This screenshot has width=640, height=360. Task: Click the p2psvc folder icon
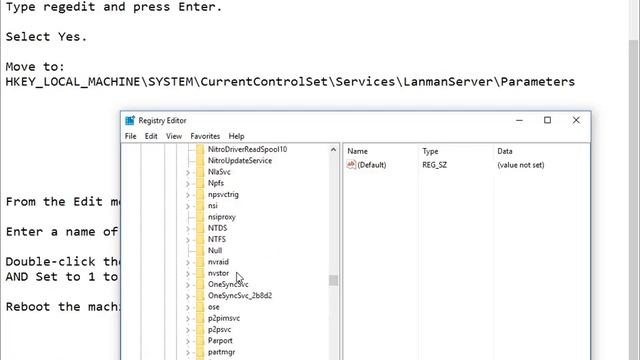point(200,329)
